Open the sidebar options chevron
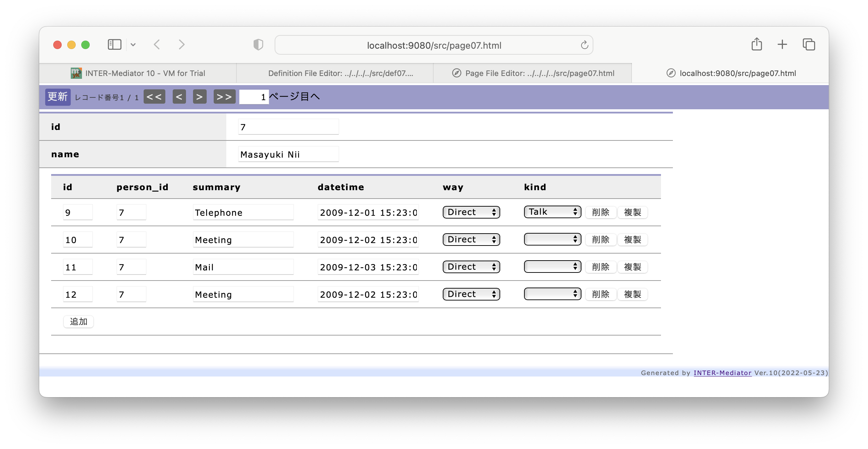The height and width of the screenshot is (449, 868). coord(133,44)
